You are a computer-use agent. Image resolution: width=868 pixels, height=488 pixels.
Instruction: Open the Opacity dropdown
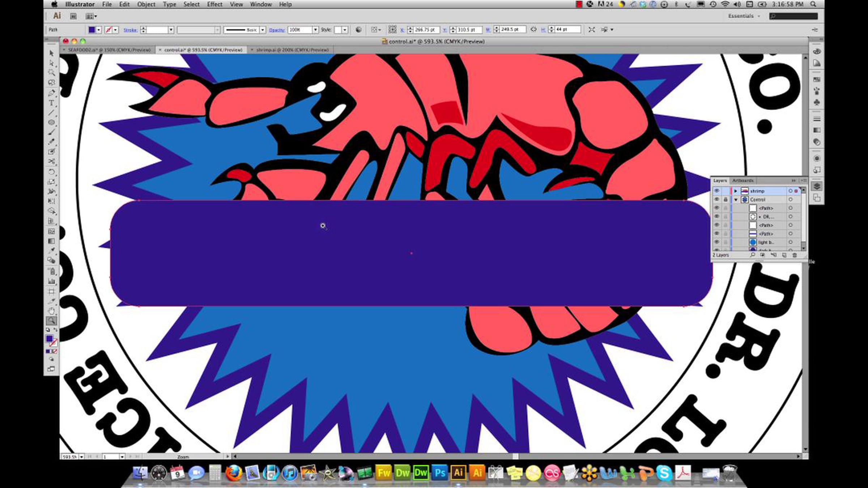(315, 30)
